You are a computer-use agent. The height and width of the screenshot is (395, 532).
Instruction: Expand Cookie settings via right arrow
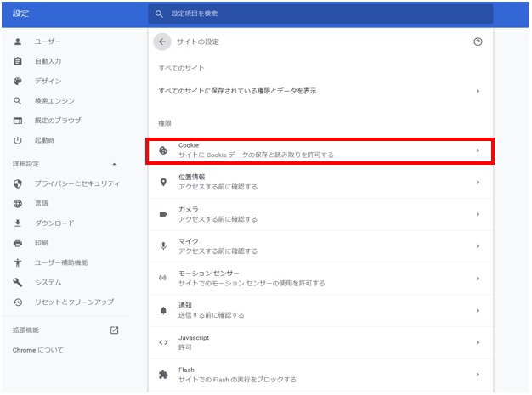(x=478, y=150)
